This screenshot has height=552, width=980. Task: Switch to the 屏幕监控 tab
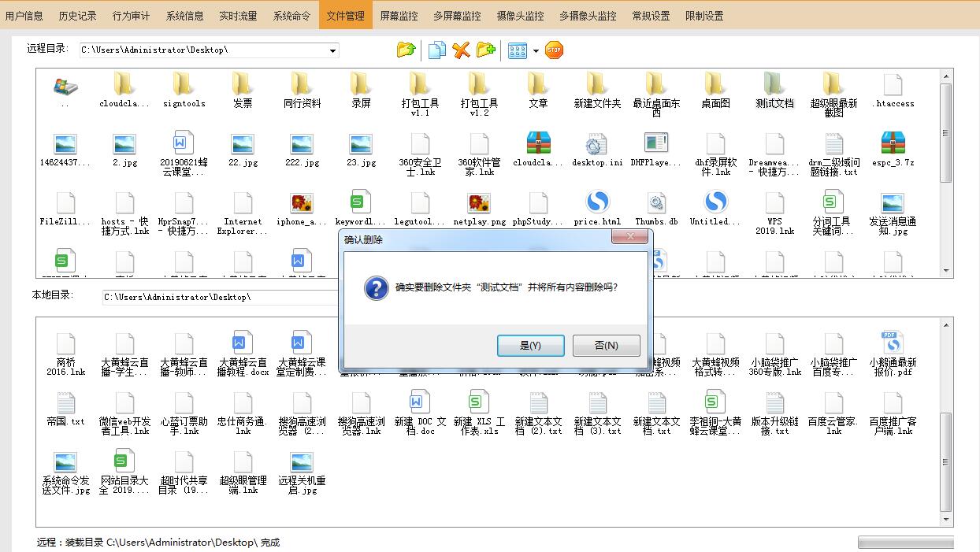(x=399, y=16)
